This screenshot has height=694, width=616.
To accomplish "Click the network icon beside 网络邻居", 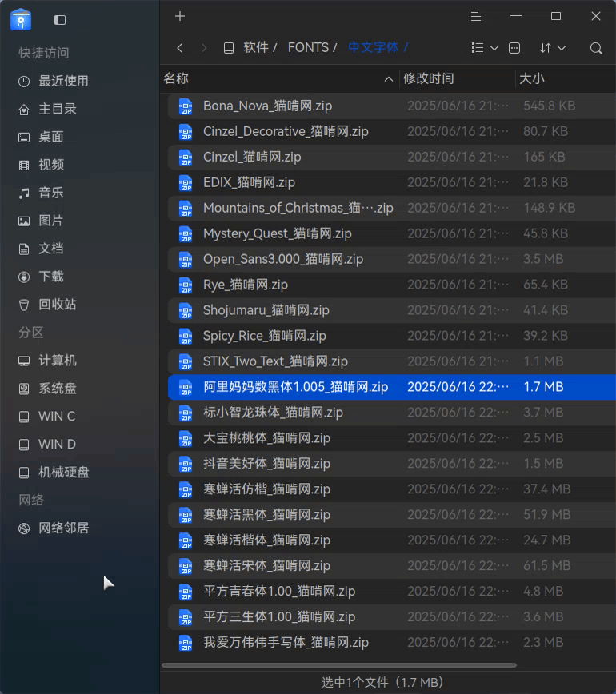I will pyautogui.click(x=24, y=528).
